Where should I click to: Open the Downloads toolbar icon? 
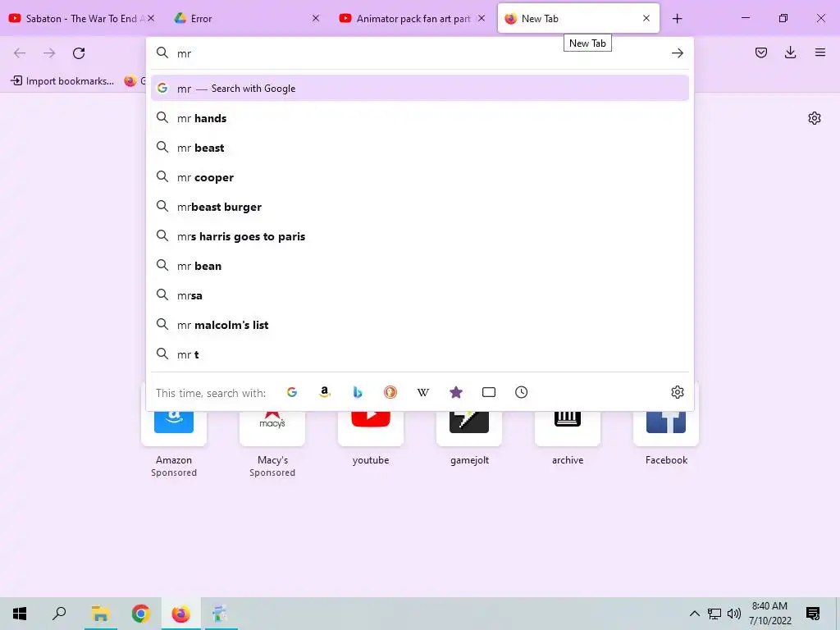pos(790,52)
